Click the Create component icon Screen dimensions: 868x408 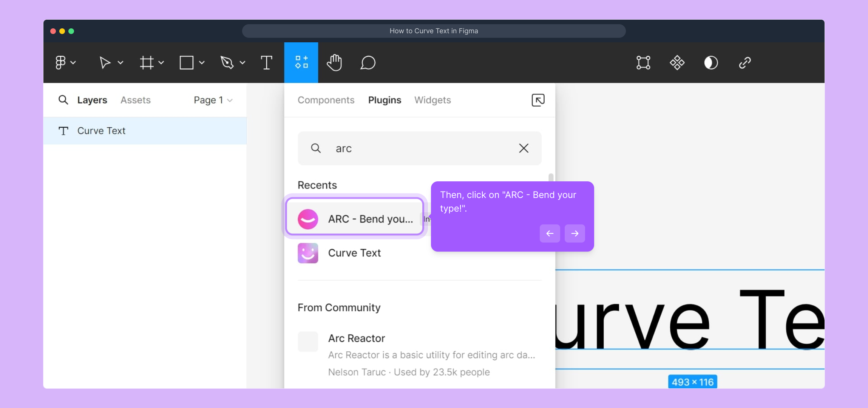pos(677,63)
